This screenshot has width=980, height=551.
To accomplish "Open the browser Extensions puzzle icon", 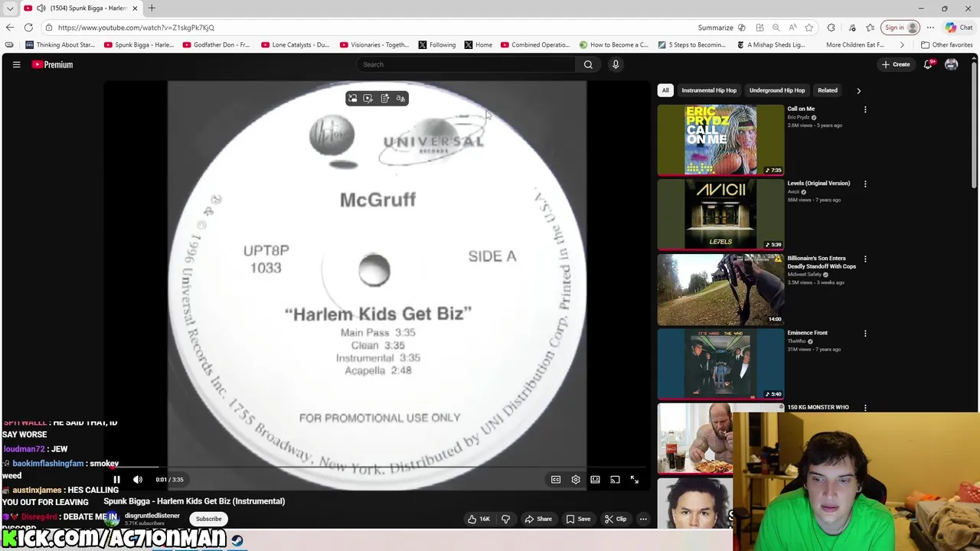I will (x=831, y=28).
